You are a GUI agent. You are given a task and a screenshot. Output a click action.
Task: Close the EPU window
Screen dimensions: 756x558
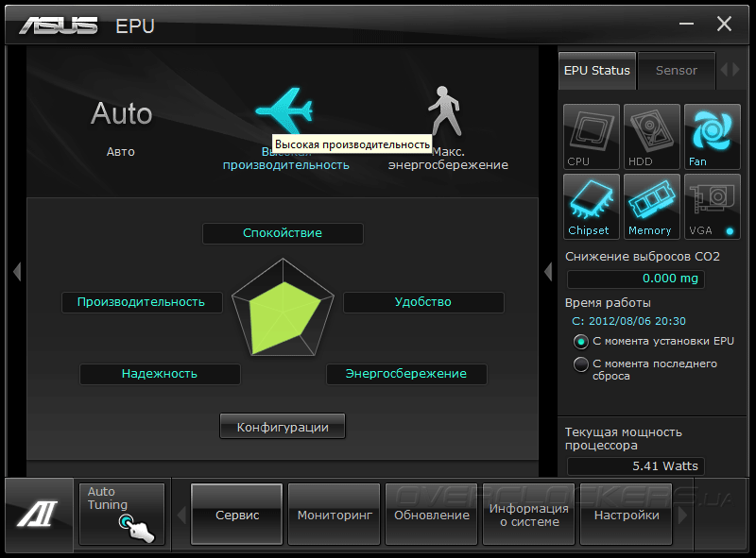(x=724, y=24)
